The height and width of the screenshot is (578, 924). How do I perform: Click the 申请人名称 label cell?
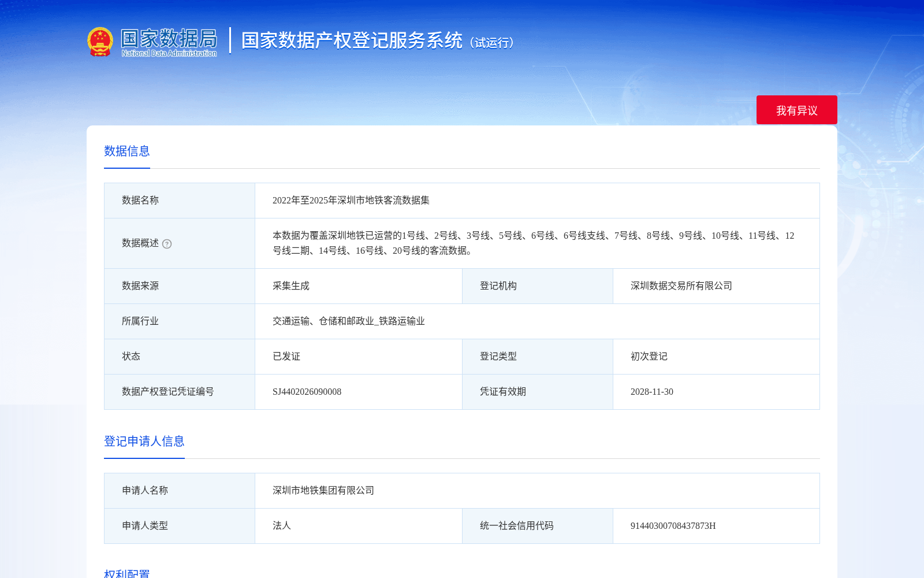tap(180, 491)
